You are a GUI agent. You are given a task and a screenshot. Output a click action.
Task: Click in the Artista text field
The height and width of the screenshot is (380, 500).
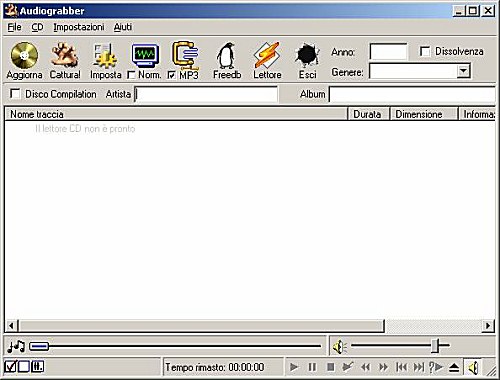coord(206,94)
